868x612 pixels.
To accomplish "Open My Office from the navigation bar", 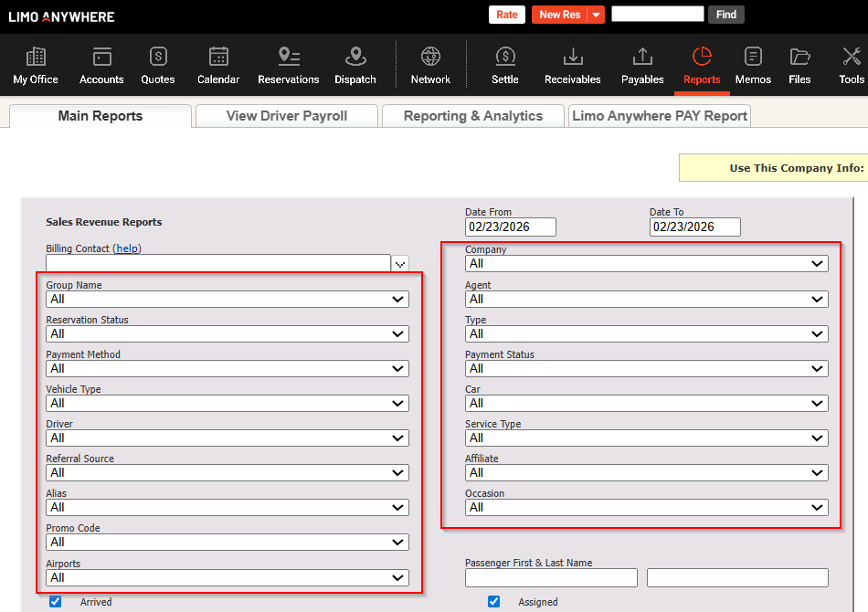I will coord(36,58).
